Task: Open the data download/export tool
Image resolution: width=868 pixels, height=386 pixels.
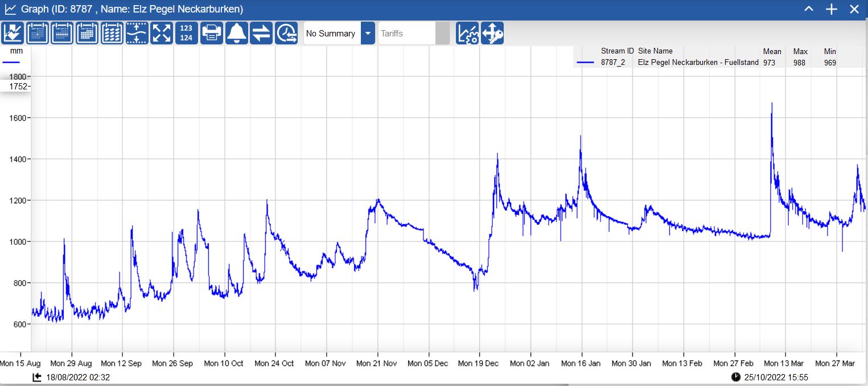Action: [x=12, y=32]
